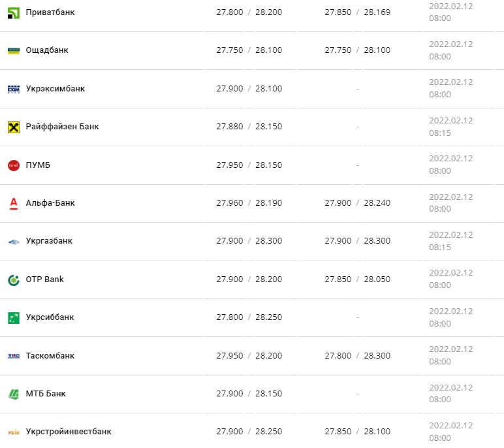
Task: Select the Альфа-Банк name link
Action: (x=50, y=203)
